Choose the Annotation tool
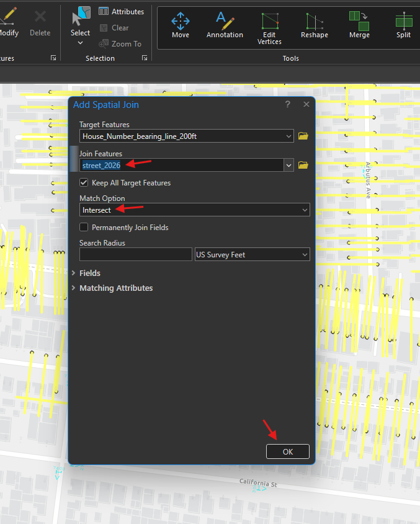420x524 pixels. [x=225, y=25]
